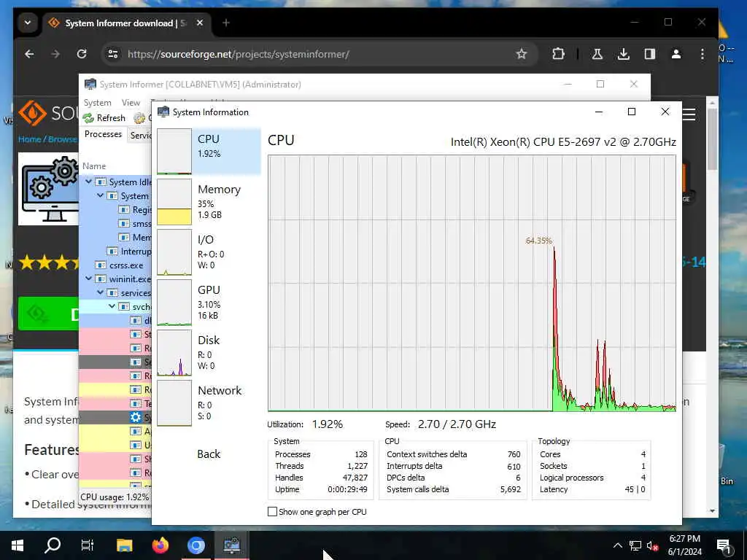Click the browser back arrow
Screen dimensions: 747x560
coord(29,54)
